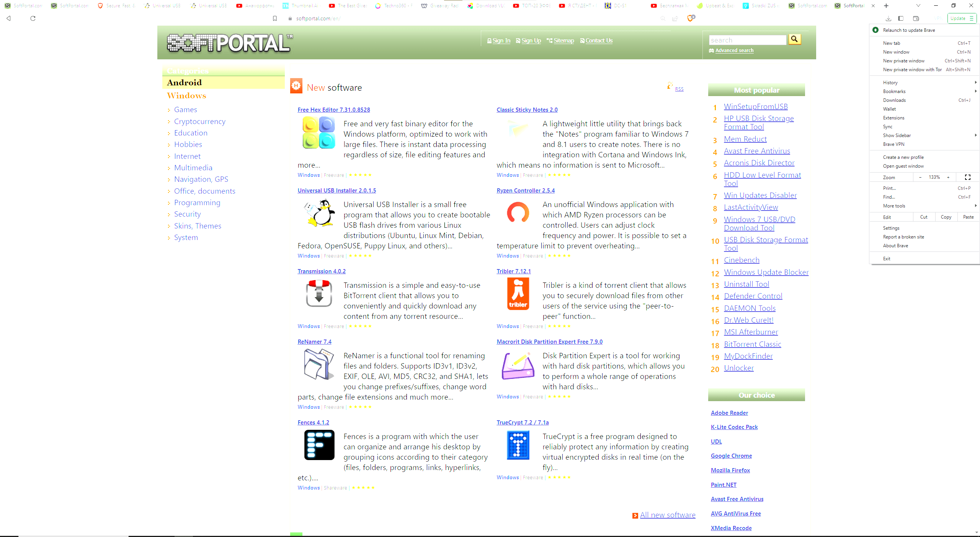Open Settings from the Brave menu
This screenshot has height=537, width=980.
pyautogui.click(x=891, y=228)
